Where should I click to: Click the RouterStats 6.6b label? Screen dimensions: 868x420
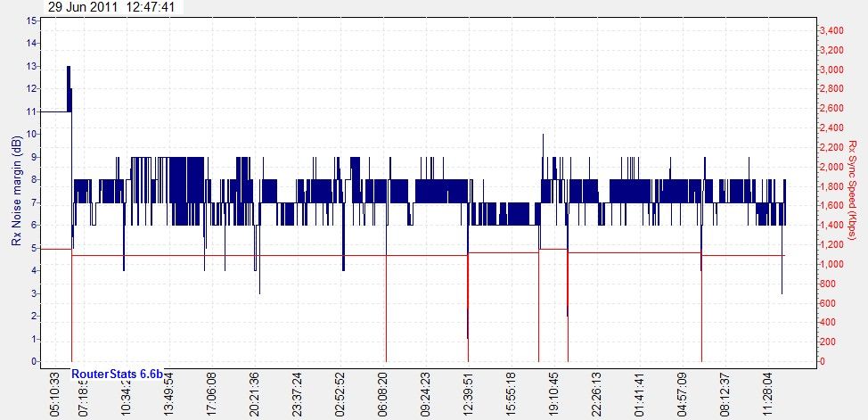[118, 374]
